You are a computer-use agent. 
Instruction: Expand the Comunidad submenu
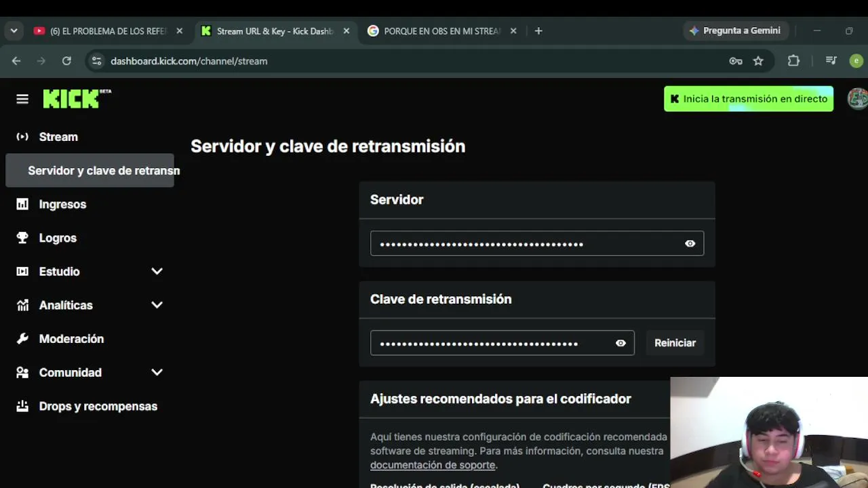[x=157, y=372]
